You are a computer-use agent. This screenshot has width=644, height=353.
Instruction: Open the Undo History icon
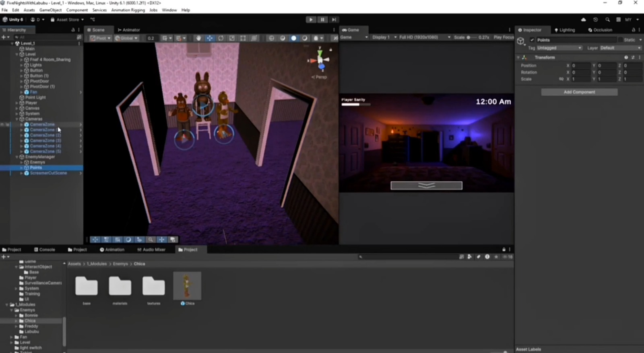596,19
